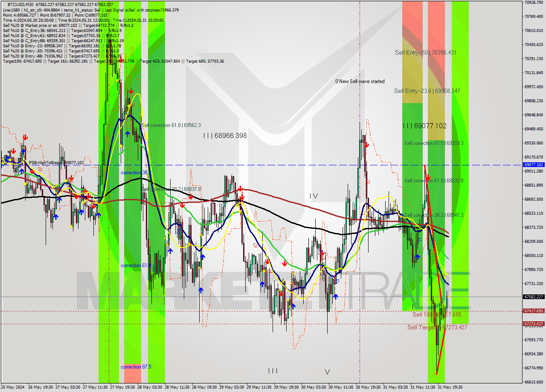The image size is (546, 392).
Task: Select the 'Sell 100 | 67417.695' chart label
Action: 437,314
